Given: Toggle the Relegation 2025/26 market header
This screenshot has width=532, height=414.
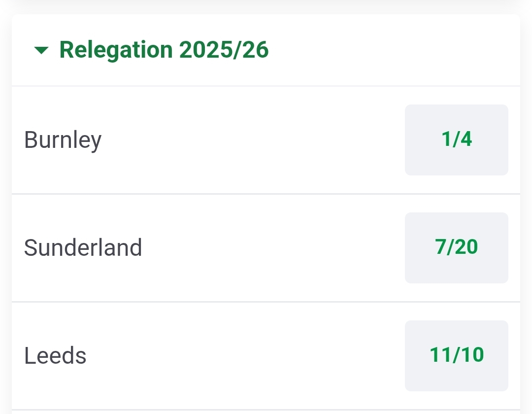Looking at the screenshot, I should click(164, 50).
